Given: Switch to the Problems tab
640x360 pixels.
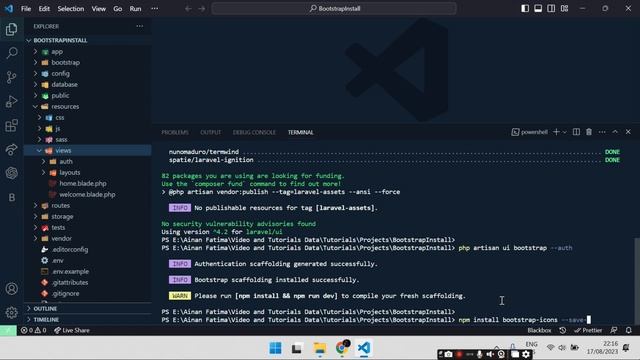Looking at the screenshot, I should pyautogui.click(x=175, y=132).
